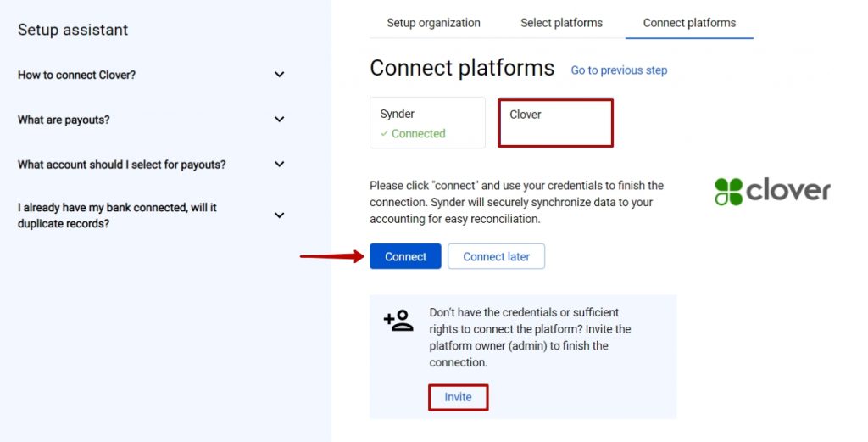Expand the 'What are payouts?' chevron
The height and width of the screenshot is (442, 868).
click(x=280, y=119)
